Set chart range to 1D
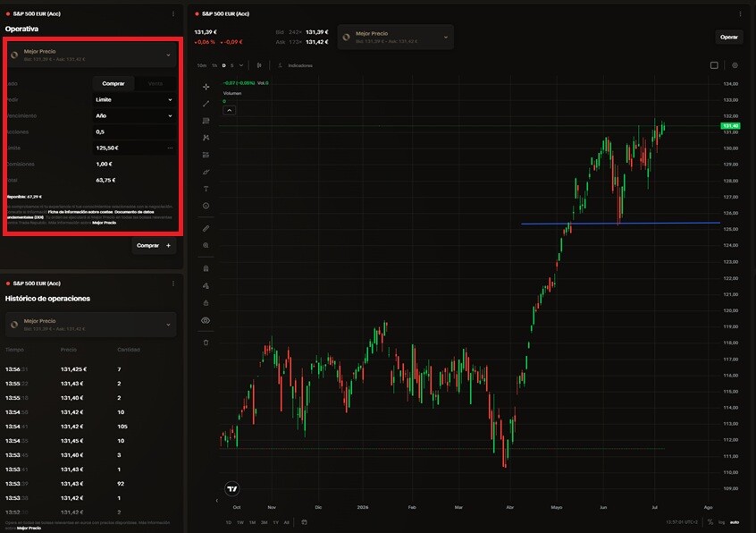 pos(229,522)
